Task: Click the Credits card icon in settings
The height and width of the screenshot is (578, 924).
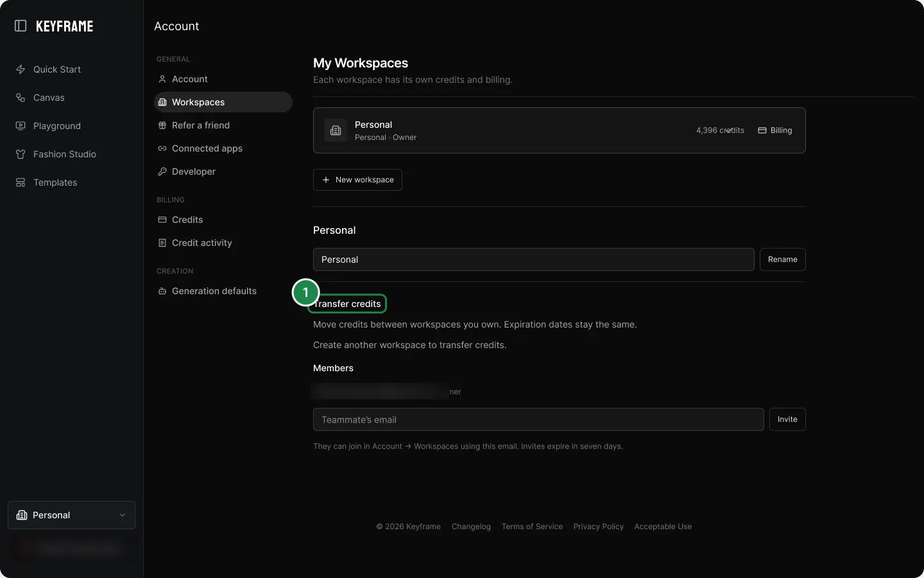Action: click(x=162, y=220)
